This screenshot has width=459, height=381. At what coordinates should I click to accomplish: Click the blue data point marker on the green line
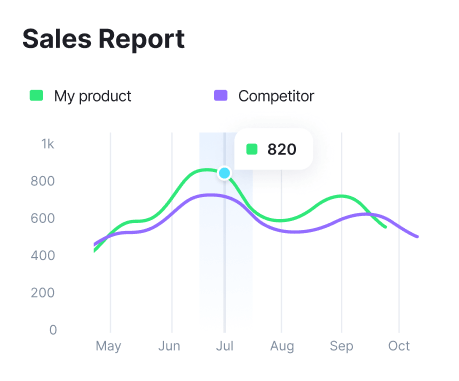225,173
